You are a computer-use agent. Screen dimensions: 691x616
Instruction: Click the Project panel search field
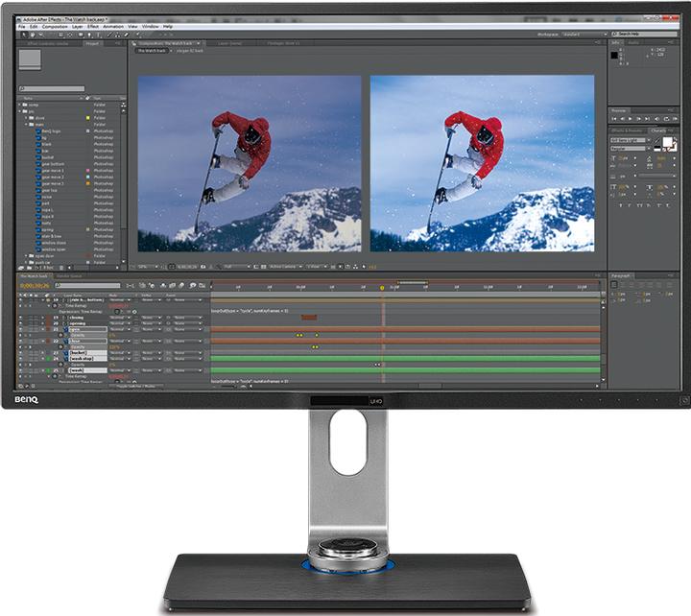(52, 88)
